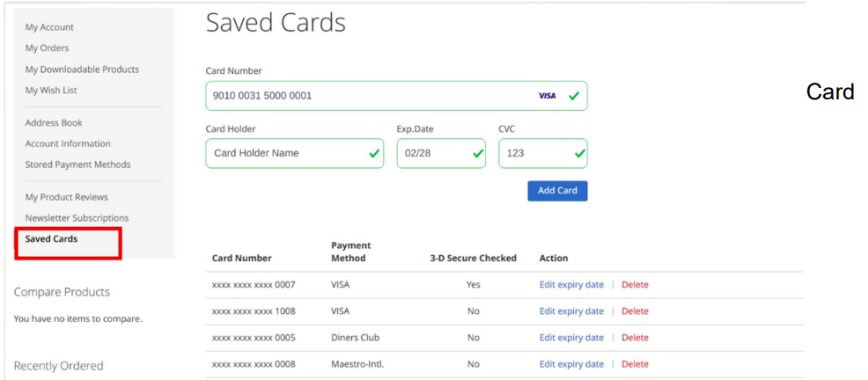Click the green checkmark in Card Number field
The image size is (868, 380).
[x=574, y=96]
